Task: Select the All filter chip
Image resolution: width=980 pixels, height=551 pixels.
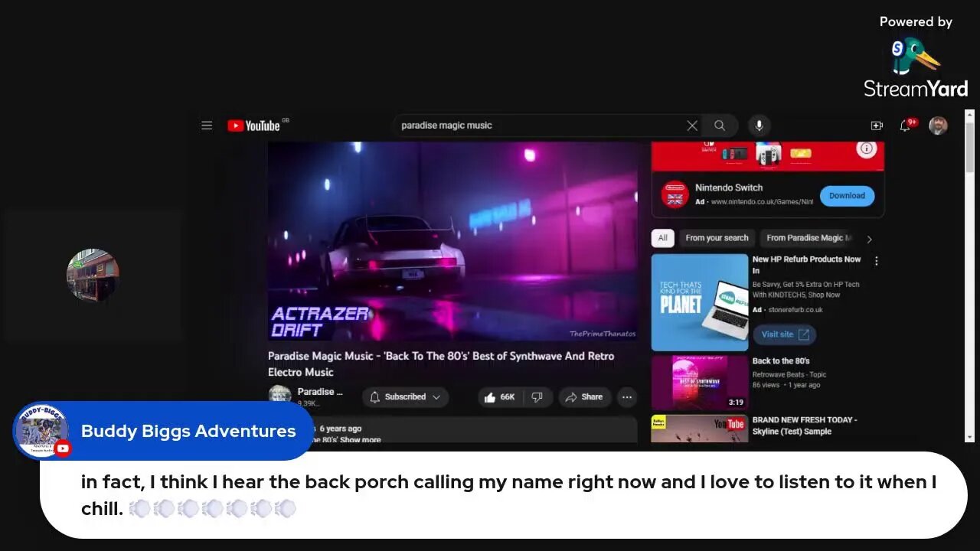Action: 662,238
